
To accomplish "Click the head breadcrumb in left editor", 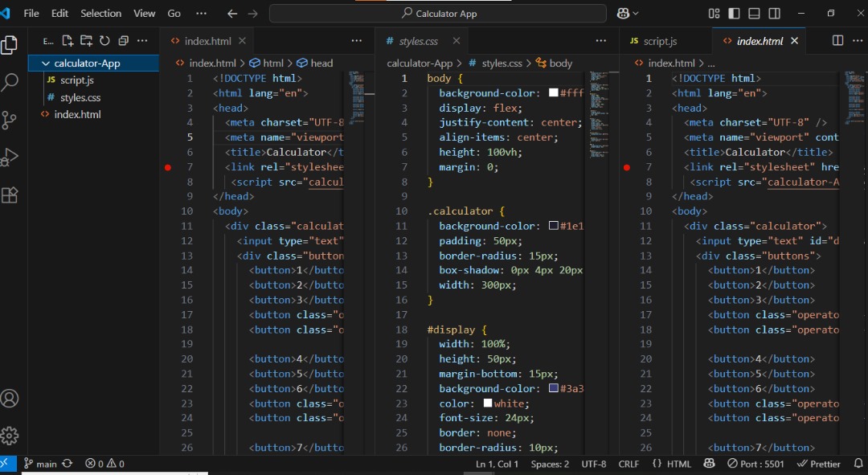I will tap(314, 63).
